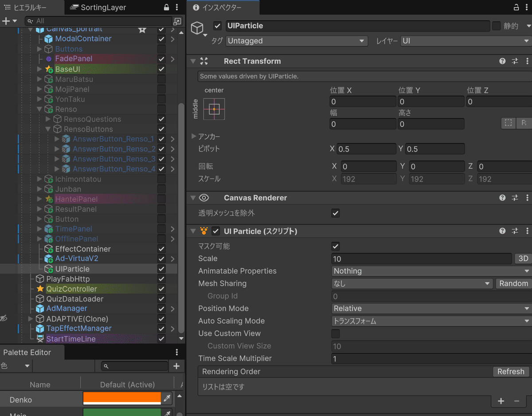Uncheck the 透明メッシュを除外 checkbox

click(335, 213)
